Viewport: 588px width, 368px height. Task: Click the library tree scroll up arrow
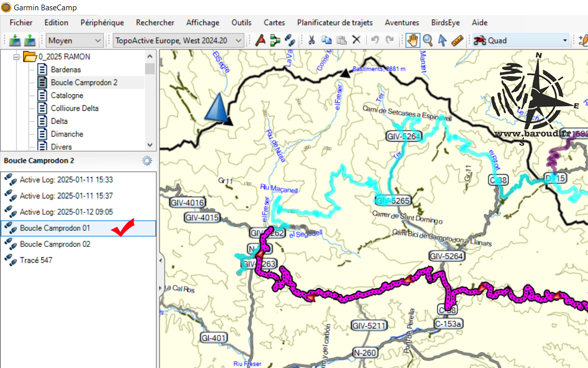point(150,56)
